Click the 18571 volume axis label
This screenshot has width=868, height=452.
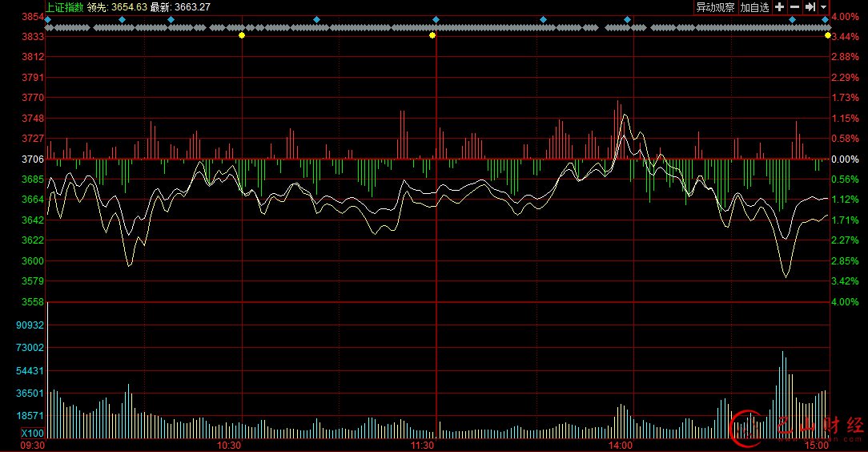(30, 415)
